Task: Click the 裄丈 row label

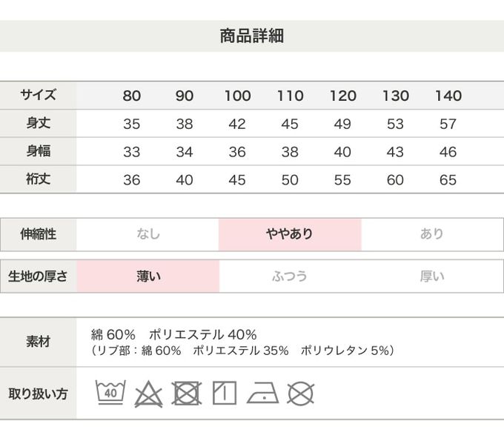Action: click(x=38, y=179)
